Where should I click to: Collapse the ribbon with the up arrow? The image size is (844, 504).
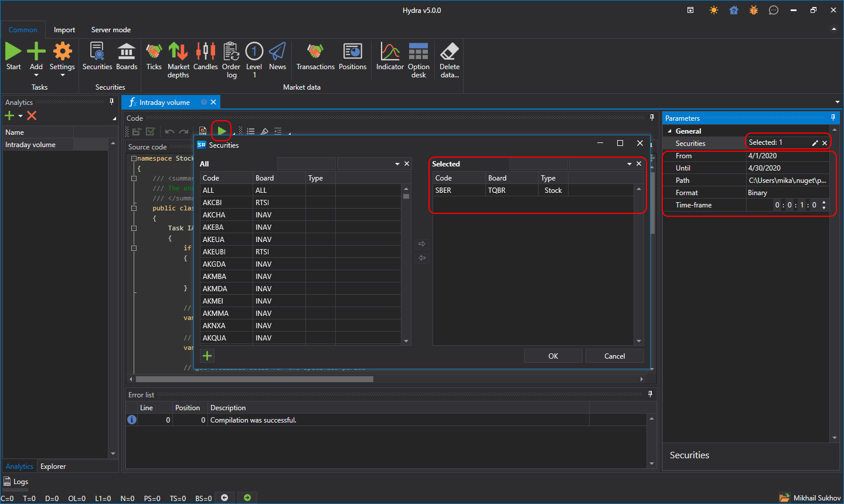[x=834, y=29]
